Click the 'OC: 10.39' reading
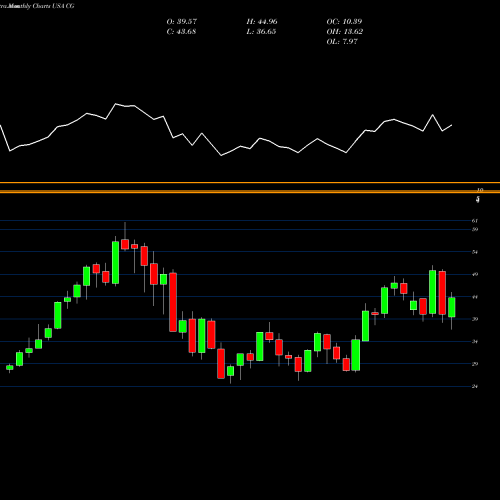 [x=344, y=22]
